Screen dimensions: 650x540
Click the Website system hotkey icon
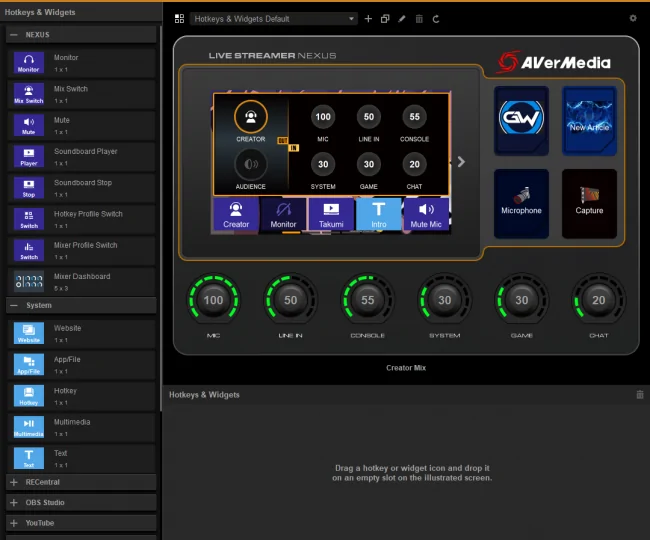pos(29,333)
